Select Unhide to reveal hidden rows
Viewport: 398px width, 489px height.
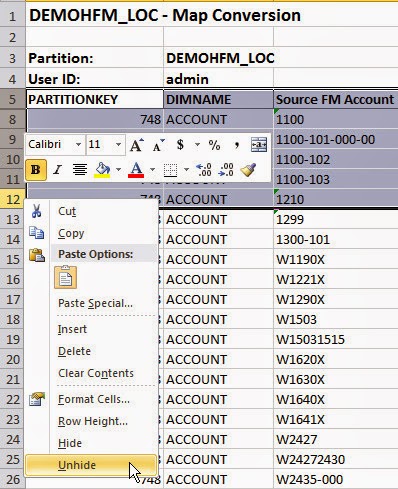click(x=90, y=465)
